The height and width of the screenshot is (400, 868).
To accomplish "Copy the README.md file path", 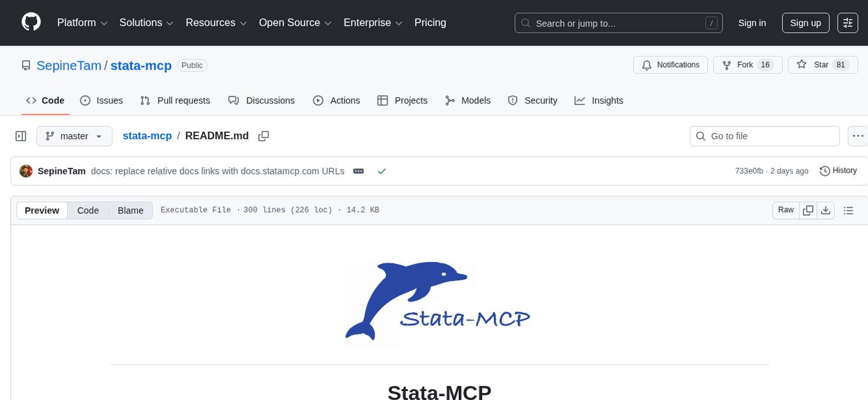I will (x=263, y=135).
